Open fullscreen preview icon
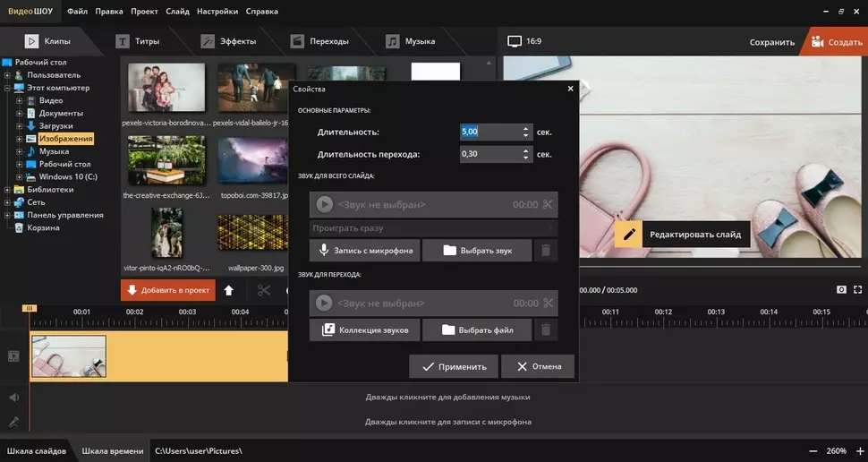The height and width of the screenshot is (462, 868). click(858, 290)
